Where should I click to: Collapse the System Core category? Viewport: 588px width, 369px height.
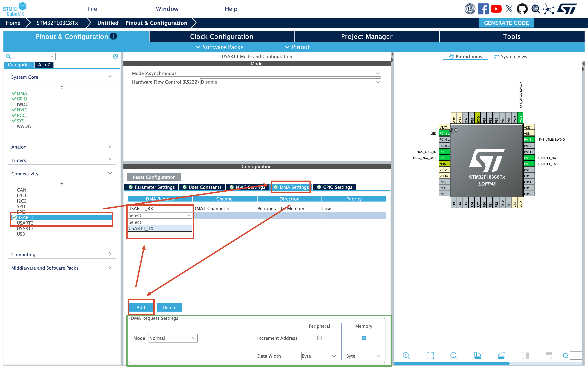coord(62,77)
